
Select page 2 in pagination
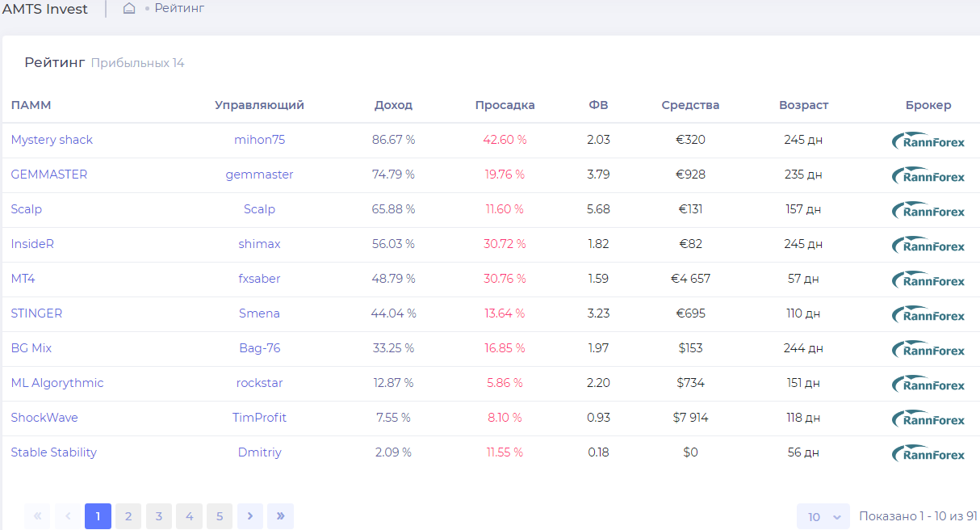pos(128,516)
